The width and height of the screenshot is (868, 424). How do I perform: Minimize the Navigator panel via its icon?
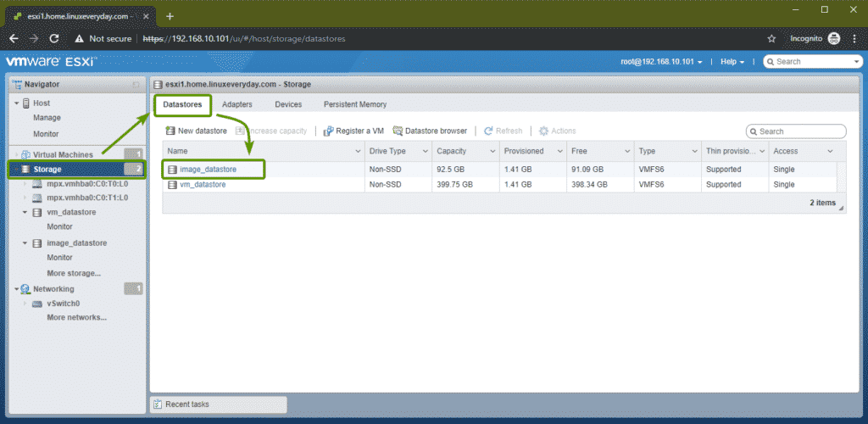[x=136, y=85]
